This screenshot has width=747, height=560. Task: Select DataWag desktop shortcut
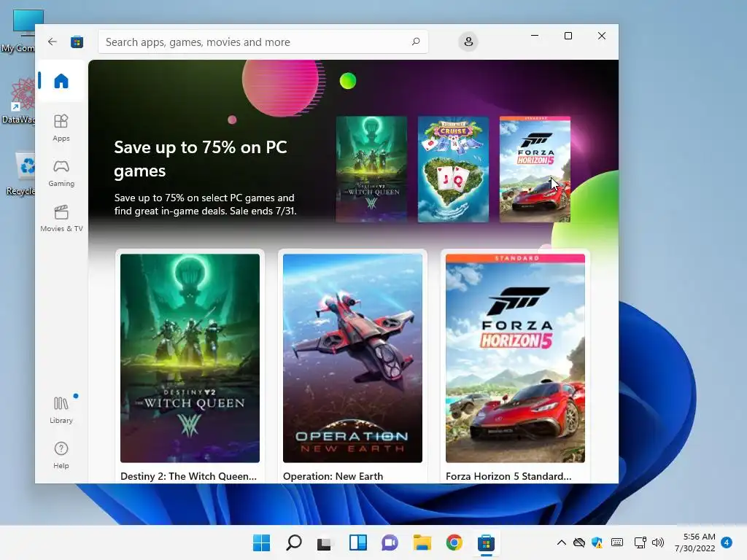[19, 101]
